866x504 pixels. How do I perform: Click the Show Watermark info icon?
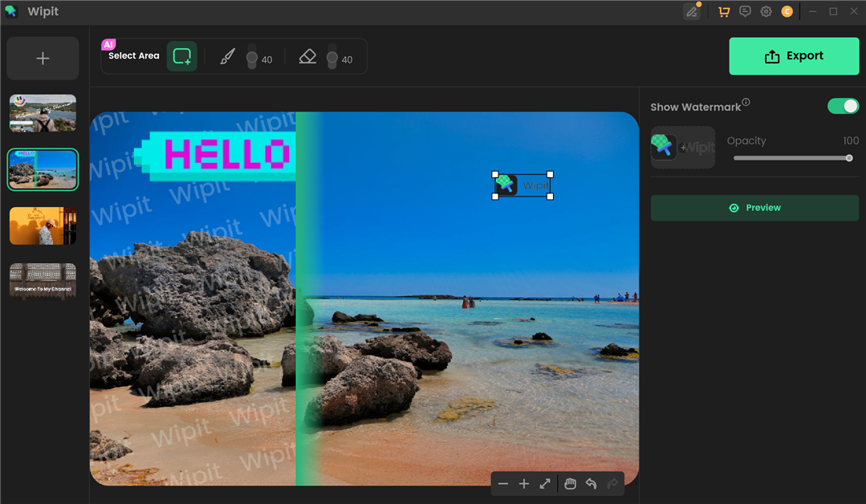coord(746,103)
